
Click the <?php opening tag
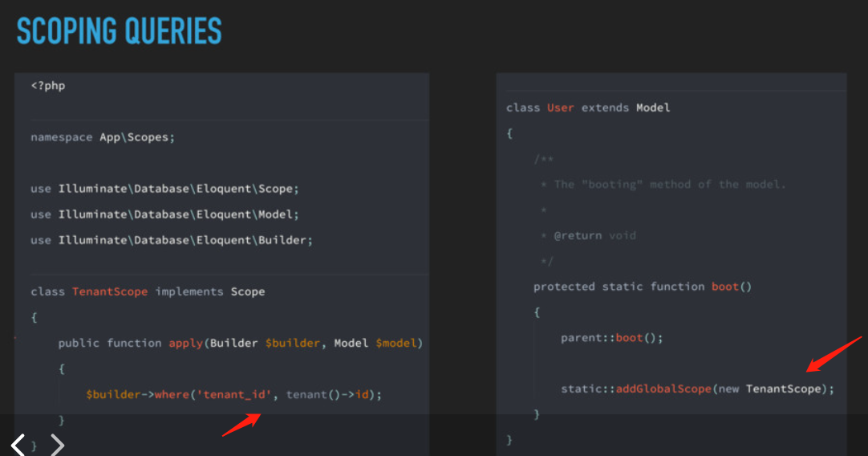pos(48,86)
